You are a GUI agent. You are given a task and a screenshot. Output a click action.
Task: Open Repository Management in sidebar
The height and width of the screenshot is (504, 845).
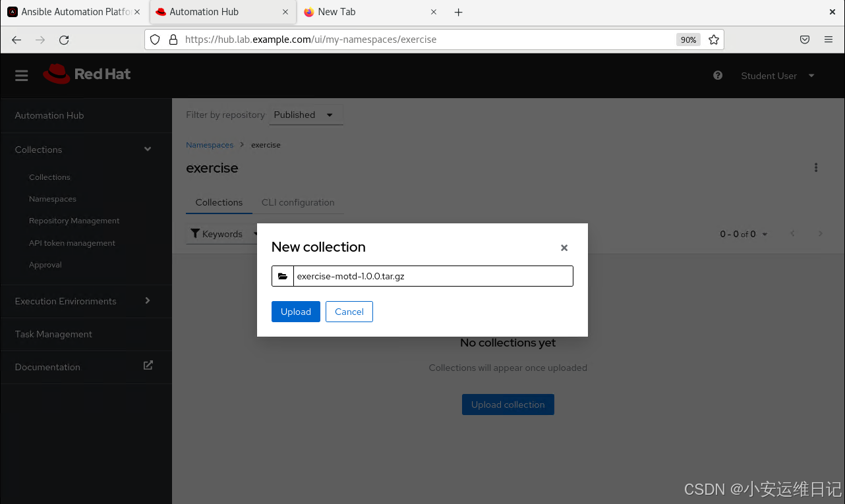point(74,221)
